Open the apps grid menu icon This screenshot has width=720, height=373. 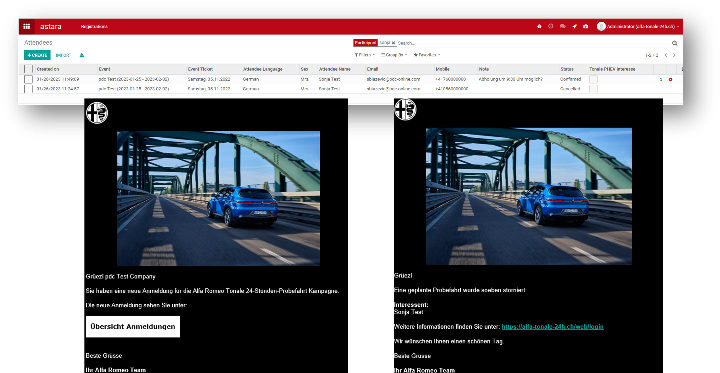pyautogui.click(x=27, y=27)
